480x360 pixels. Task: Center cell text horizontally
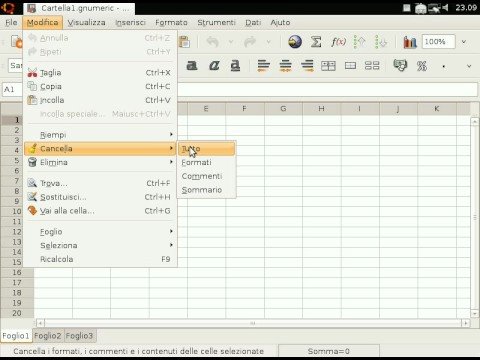point(286,66)
